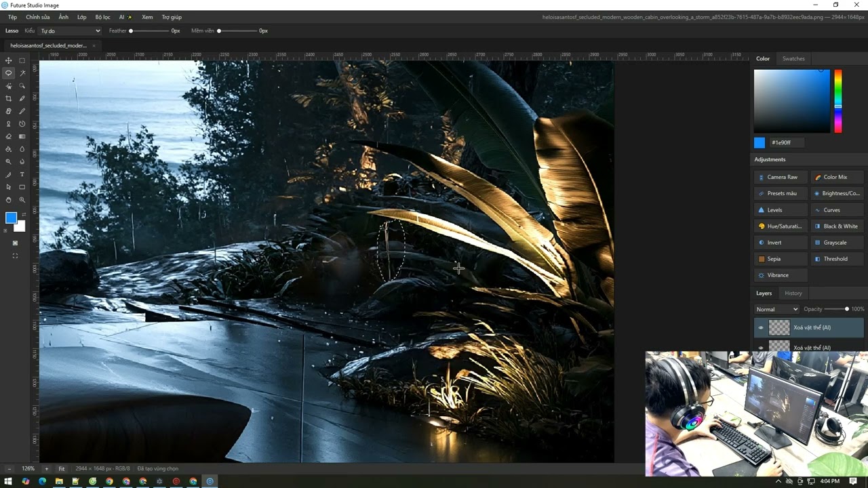Screen dimensions: 868x488
Task: Toggle fullscreen mode icon in toolbox
Action: pyautogui.click(x=15, y=256)
